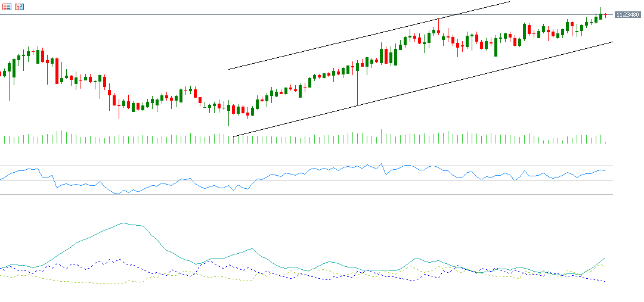The height and width of the screenshot is (302, 644).
Task: Click the lowest candle where lower trendline begins
Action: [228, 108]
